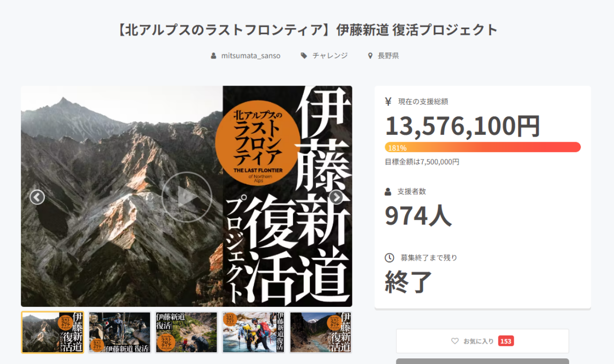614x364 pixels.
Task: Click the yen icon for 現在の支援総額
Action: coord(388,101)
